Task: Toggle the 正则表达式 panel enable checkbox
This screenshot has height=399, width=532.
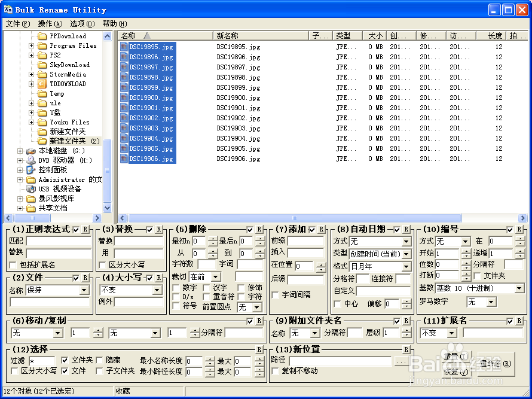Action: [77, 230]
